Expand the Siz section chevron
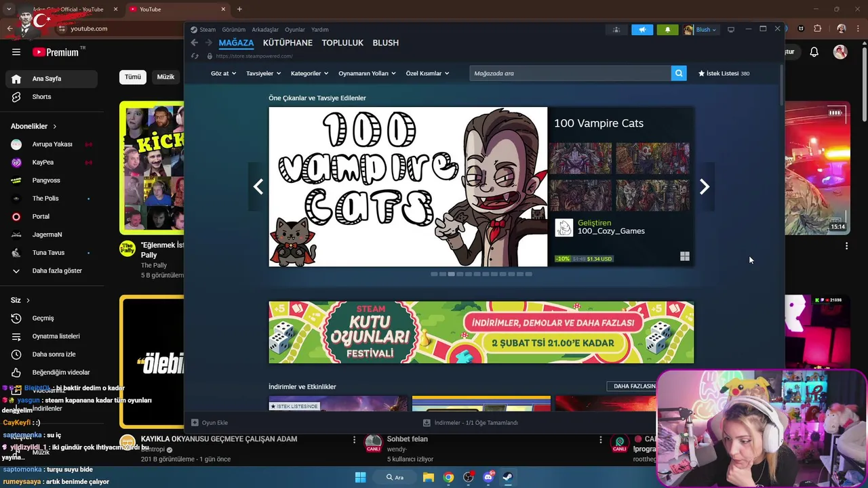 [28, 300]
